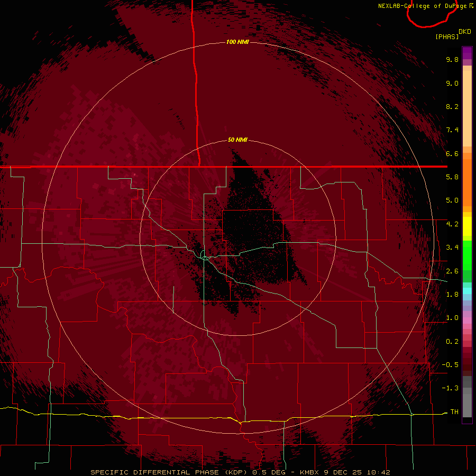
Task: Click the 9.8 value on the color scale
Action: point(452,59)
